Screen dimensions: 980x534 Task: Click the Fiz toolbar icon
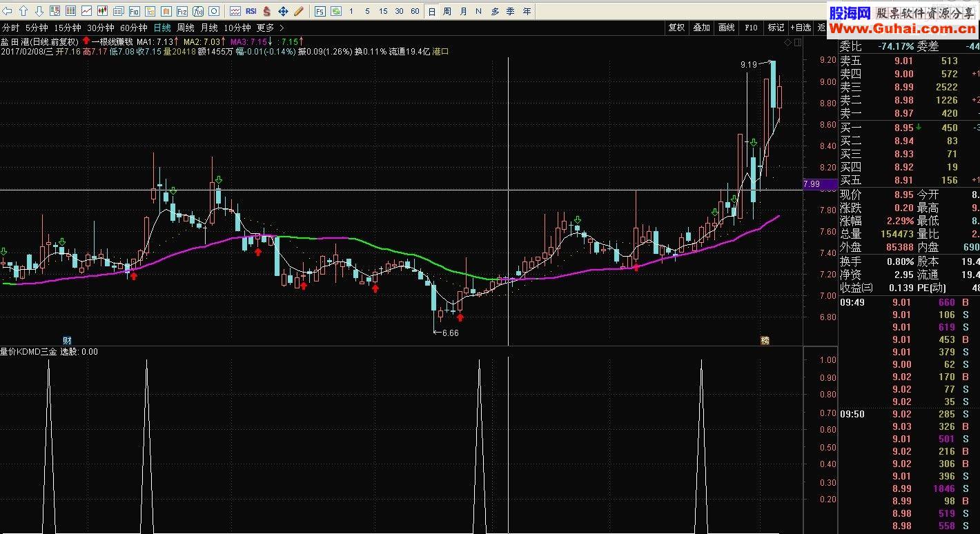click(x=182, y=11)
